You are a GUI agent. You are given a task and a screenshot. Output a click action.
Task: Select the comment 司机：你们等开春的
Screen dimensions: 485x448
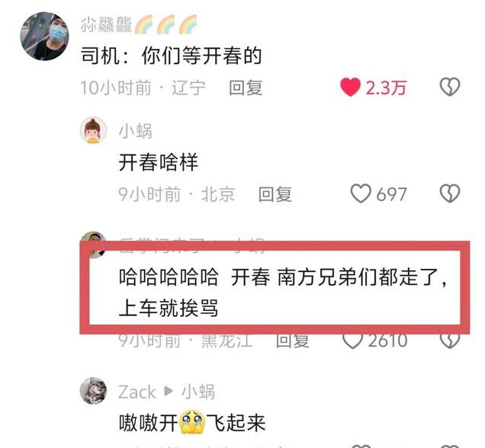pos(171,56)
